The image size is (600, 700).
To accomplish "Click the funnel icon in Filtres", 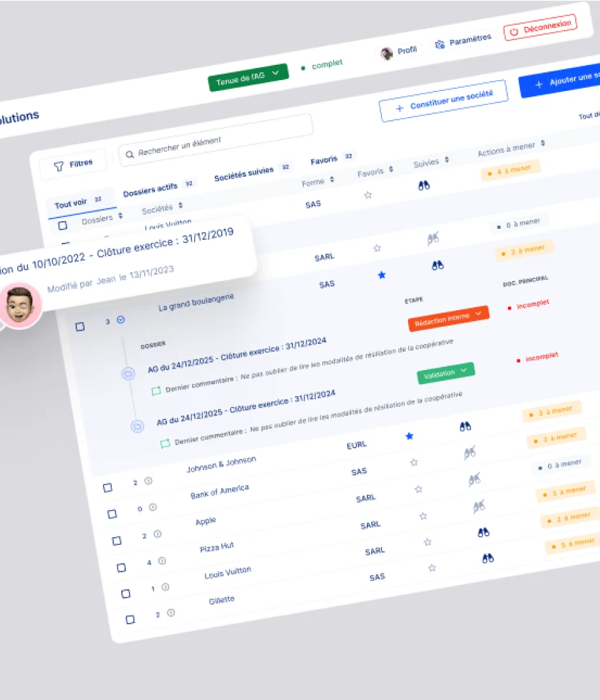I will click(x=58, y=167).
